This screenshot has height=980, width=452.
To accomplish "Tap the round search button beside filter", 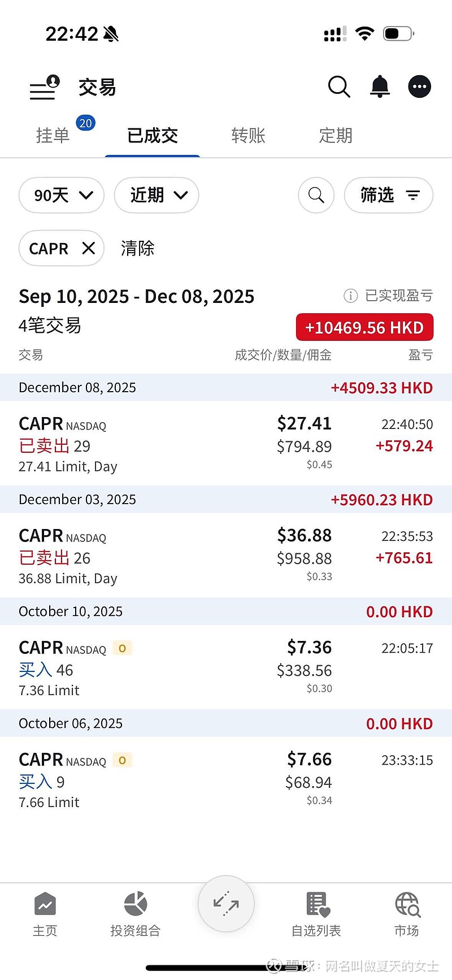I will pyautogui.click(x=316, y=196).
